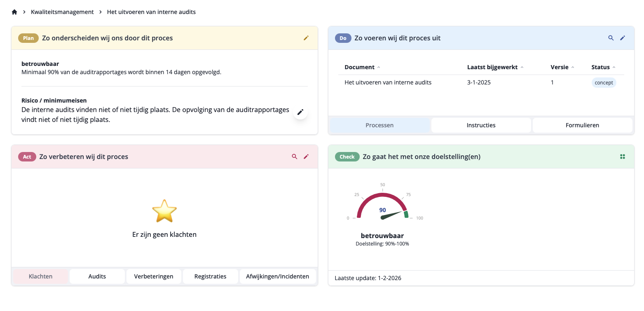
Task: Click the 'Zo verbeteren wij dit proces' title
Action: [84, 157]
